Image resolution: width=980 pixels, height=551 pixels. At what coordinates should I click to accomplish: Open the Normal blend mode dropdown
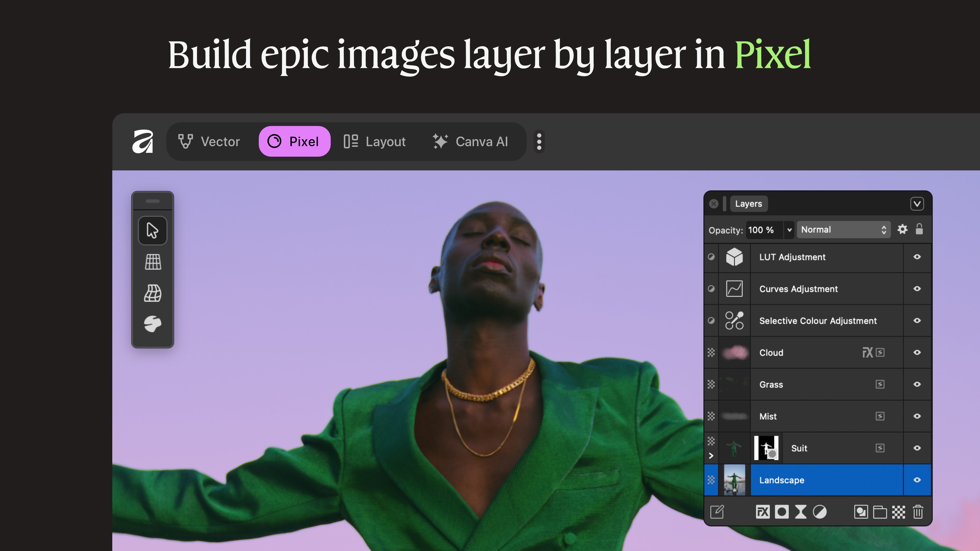coord(843,230)
